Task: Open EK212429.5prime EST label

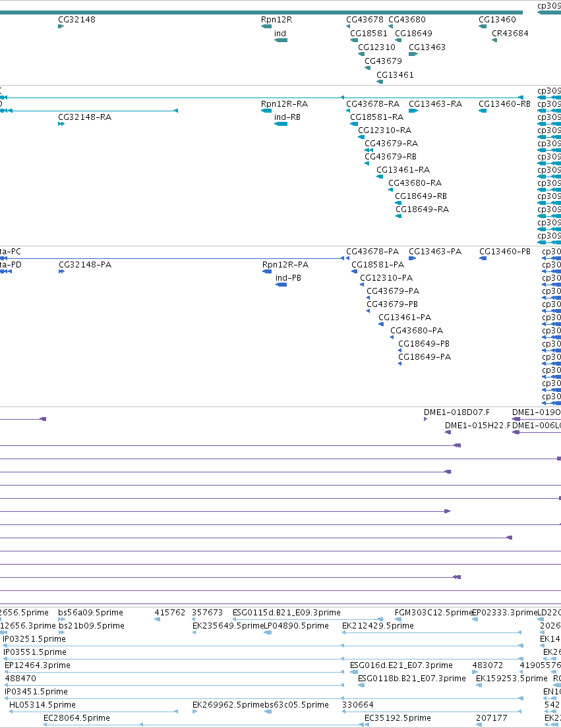Action: 378,626
